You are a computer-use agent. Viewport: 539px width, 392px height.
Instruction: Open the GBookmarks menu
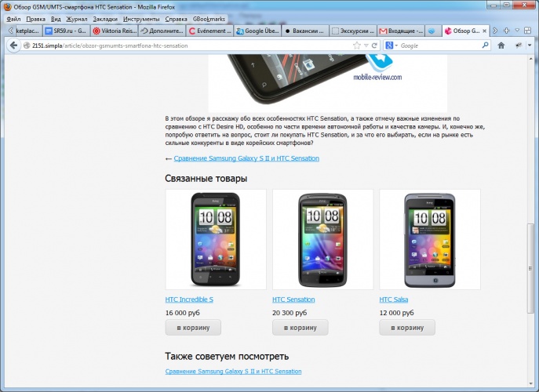point(209,20)
